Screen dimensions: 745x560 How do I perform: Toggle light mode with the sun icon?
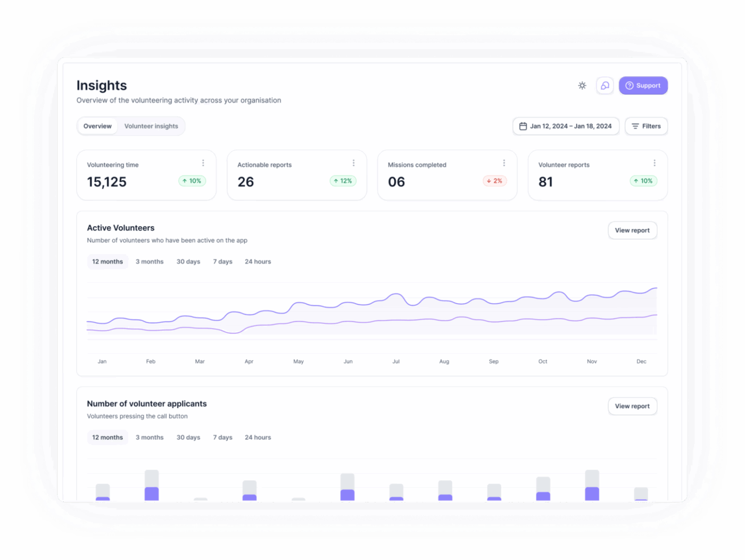click(582, 85)
